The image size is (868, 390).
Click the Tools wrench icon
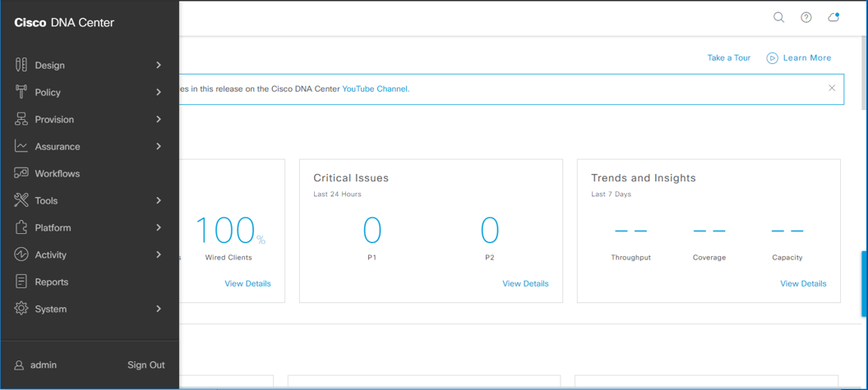click(x=21, y=200)
